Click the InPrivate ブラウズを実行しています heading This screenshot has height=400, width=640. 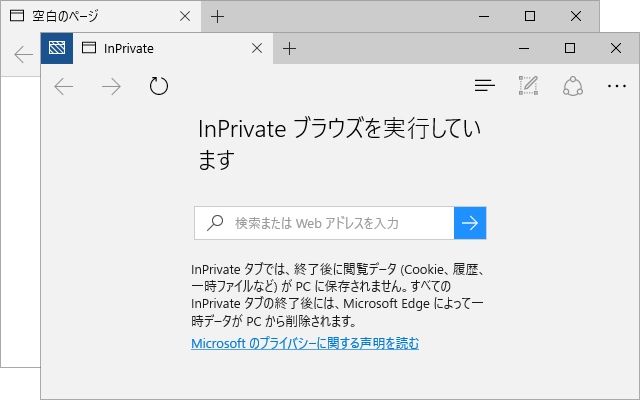point(339,144)
